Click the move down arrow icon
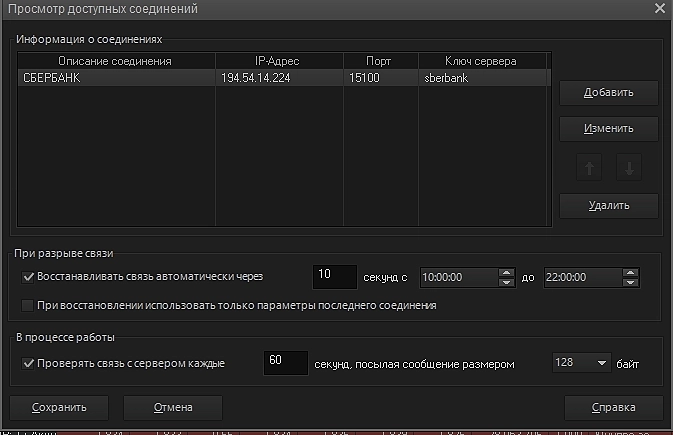 [628, 168]
